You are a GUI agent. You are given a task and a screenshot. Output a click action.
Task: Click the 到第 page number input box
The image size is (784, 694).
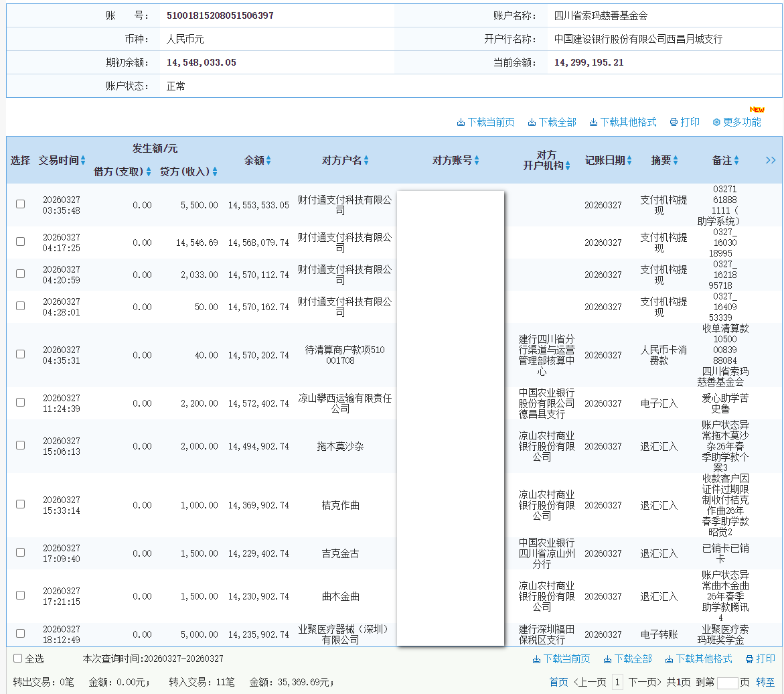(726, 681)
